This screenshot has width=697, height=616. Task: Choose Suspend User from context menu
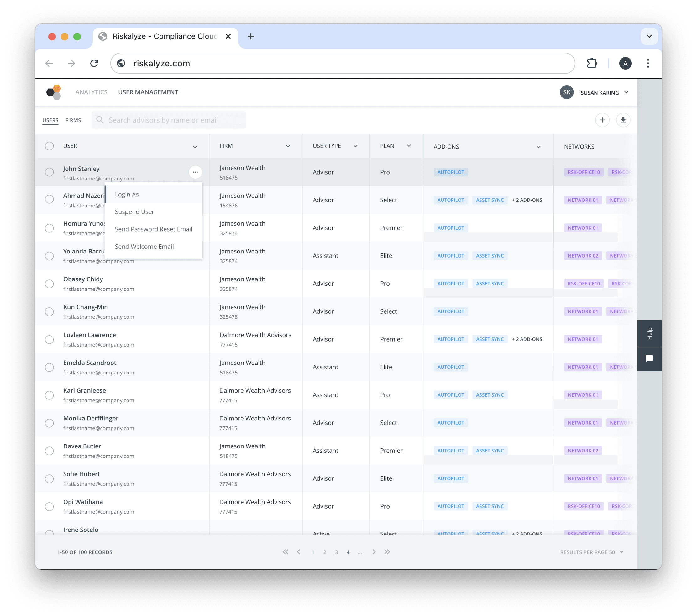[x=134, y=212]
